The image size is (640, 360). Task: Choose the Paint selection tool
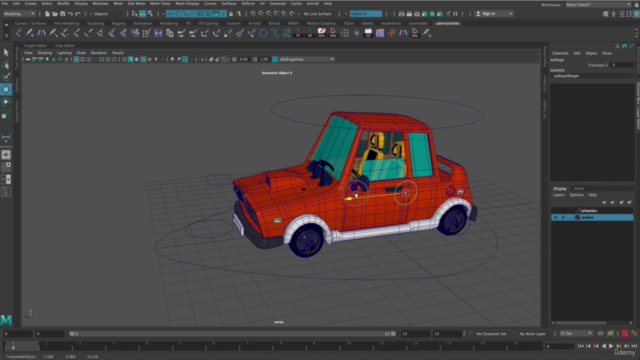pyautogui.click(x=6, y=77)
